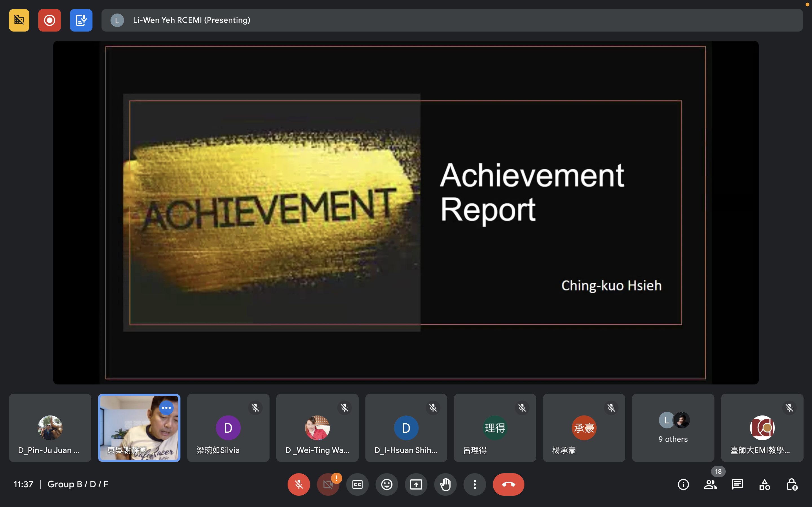812x507 pixels.
Task: Open options on the speaking participant's tile
Action: click(x=166, y=408)
